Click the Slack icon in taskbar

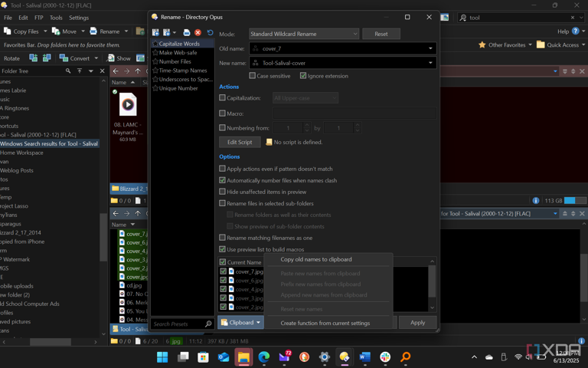[x=385, y=357]
